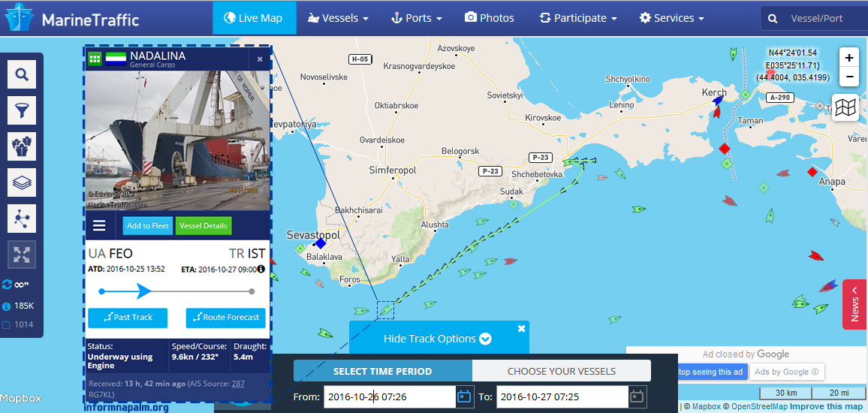Toggle the auto-refresh infinity control

[x=15, y=285]
